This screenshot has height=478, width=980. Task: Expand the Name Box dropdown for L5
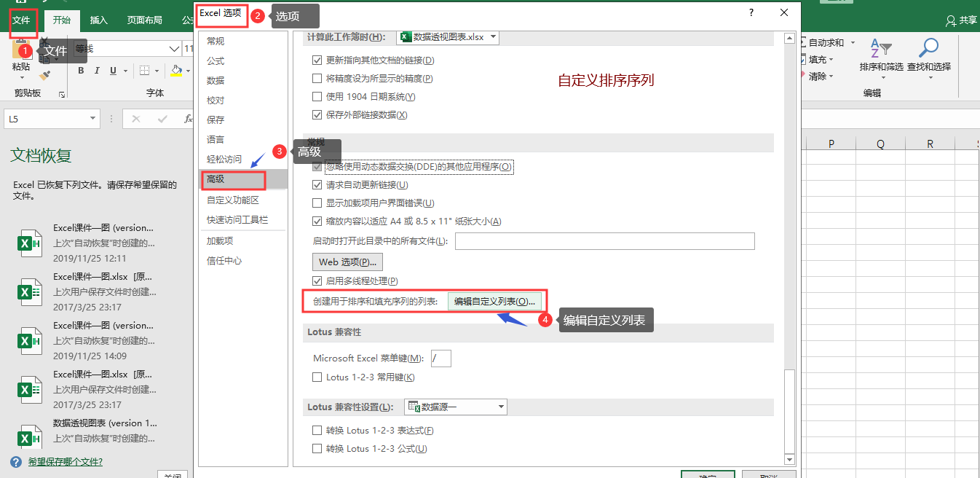point(93,119)
